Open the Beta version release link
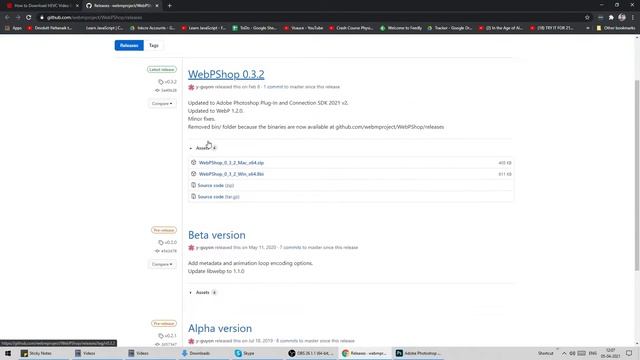The image size is (640, 360). point(217,235)
